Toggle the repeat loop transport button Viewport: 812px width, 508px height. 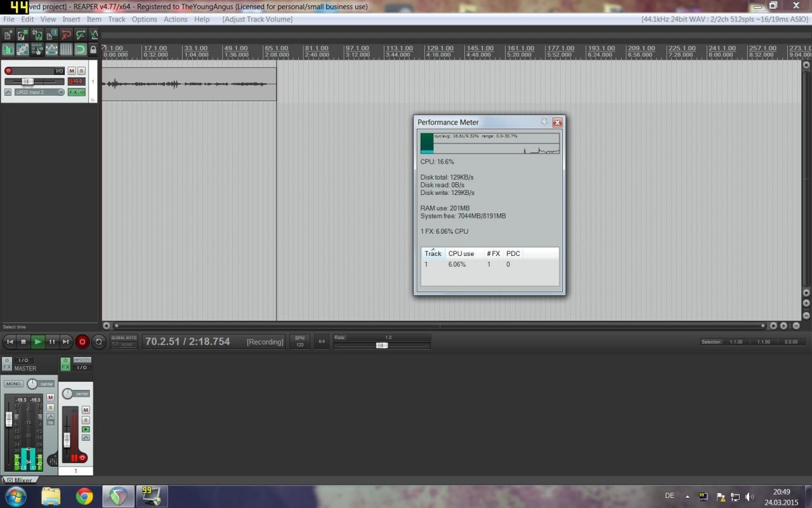[98, 342]
